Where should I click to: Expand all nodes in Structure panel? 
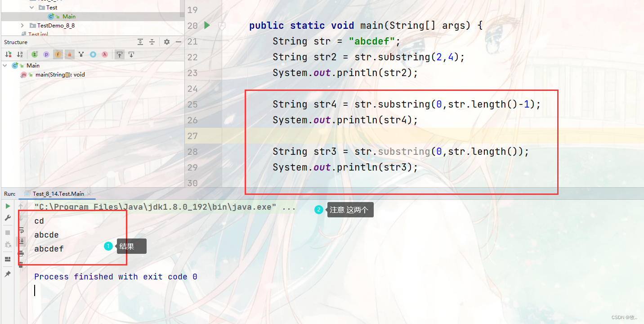[x=140, y=42]
